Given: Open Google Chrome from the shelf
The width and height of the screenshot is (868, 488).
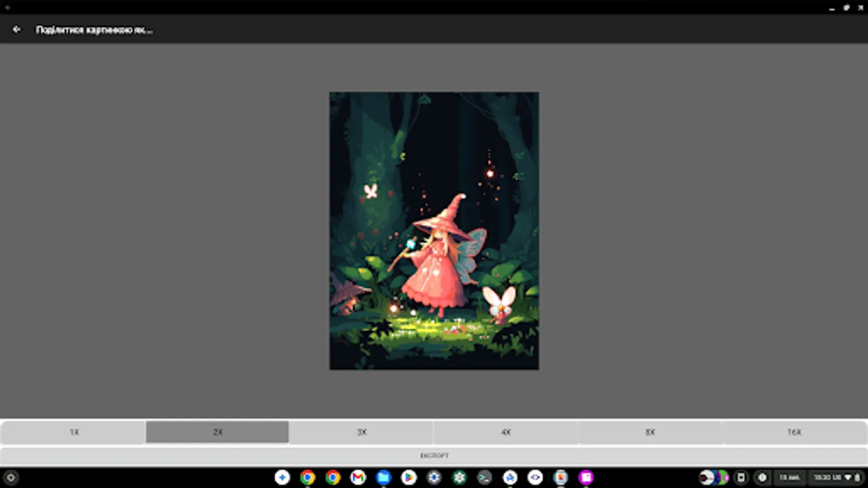Looking at the screenshot, I should (307, 478).
